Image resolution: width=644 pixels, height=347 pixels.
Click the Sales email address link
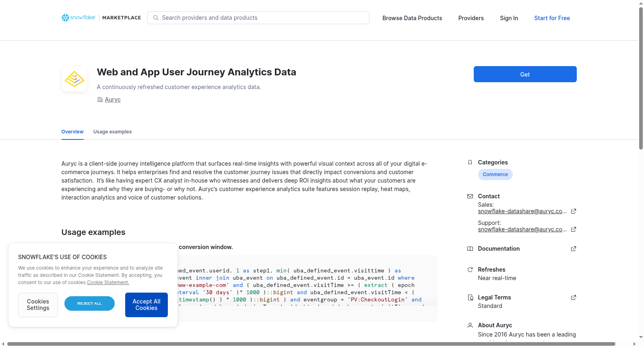tap(522, 211)
